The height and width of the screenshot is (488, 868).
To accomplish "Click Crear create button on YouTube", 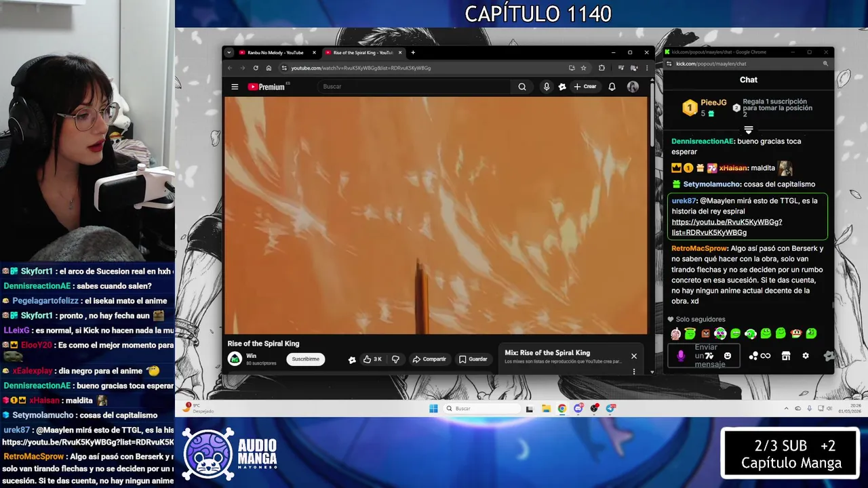I will click(x=585, y=87).
